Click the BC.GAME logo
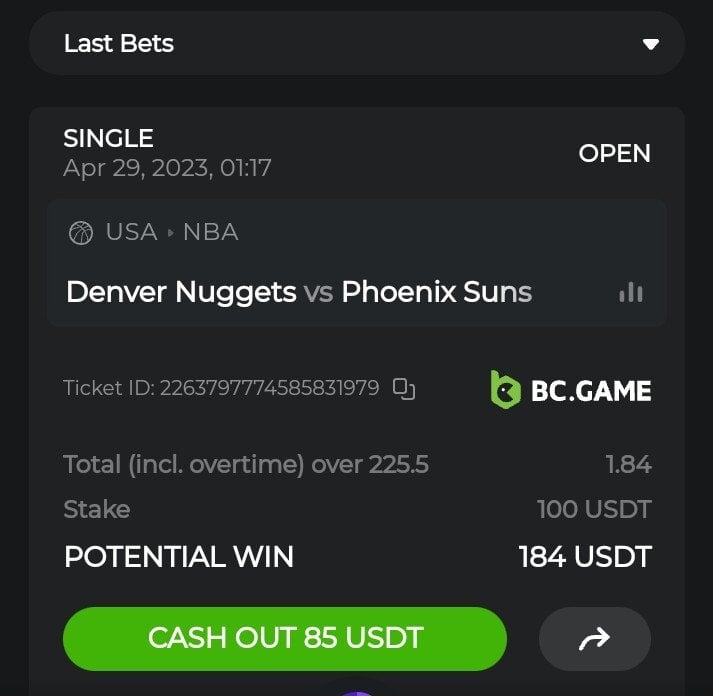 [x=571, y=390]
